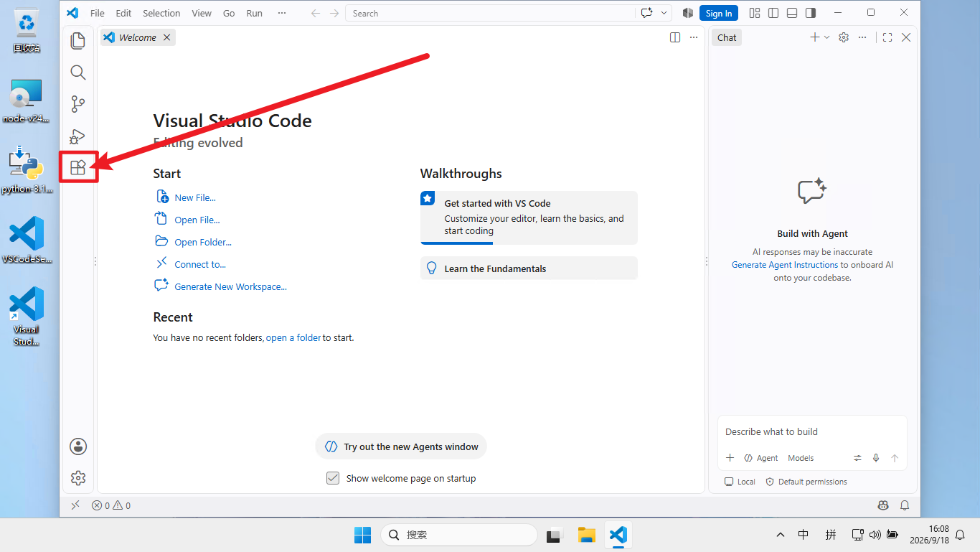This screenshot has height=552, width=980.
Task: Open Chat panel more actions ellipsis
Action: coord(862,37)
